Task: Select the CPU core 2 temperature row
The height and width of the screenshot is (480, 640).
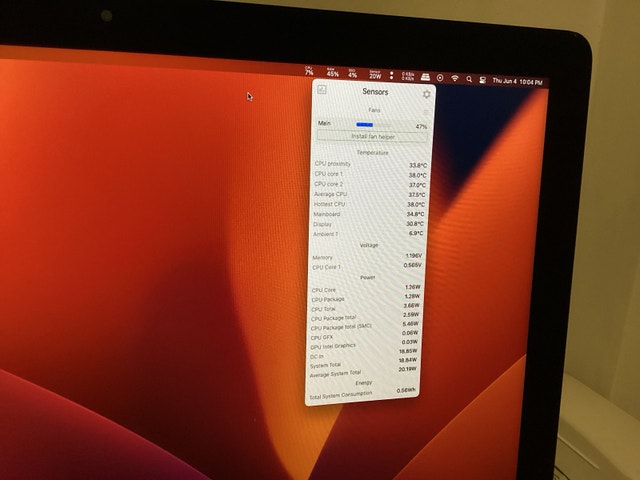Action: pyautogui.click(x=369, y=184)
